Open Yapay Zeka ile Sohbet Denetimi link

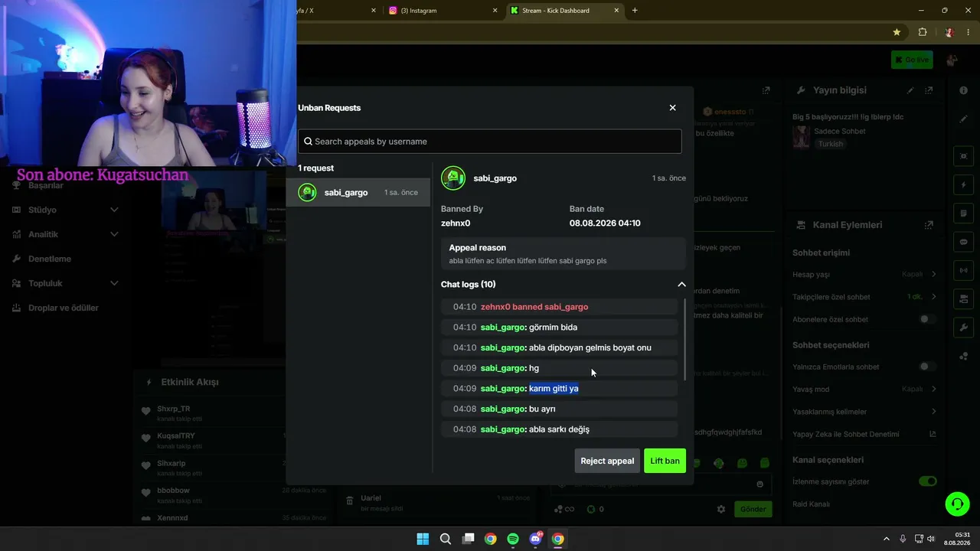tap(933, 434)
